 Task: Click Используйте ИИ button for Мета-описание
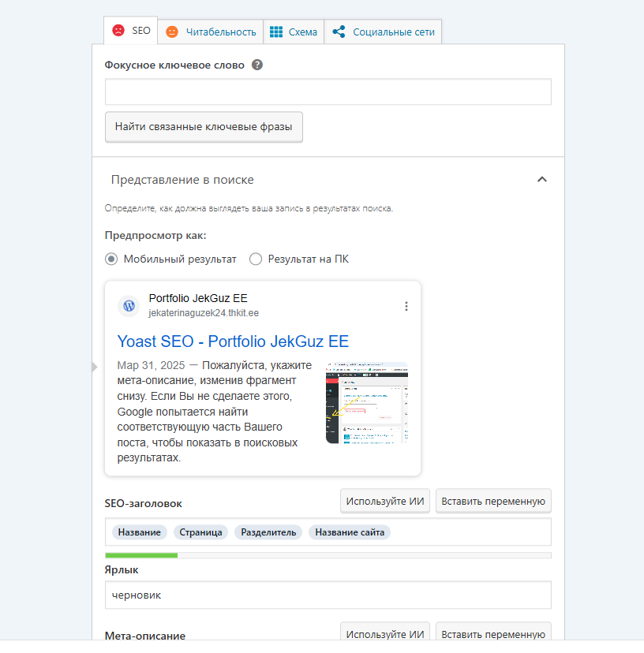(x=385, y=632)
